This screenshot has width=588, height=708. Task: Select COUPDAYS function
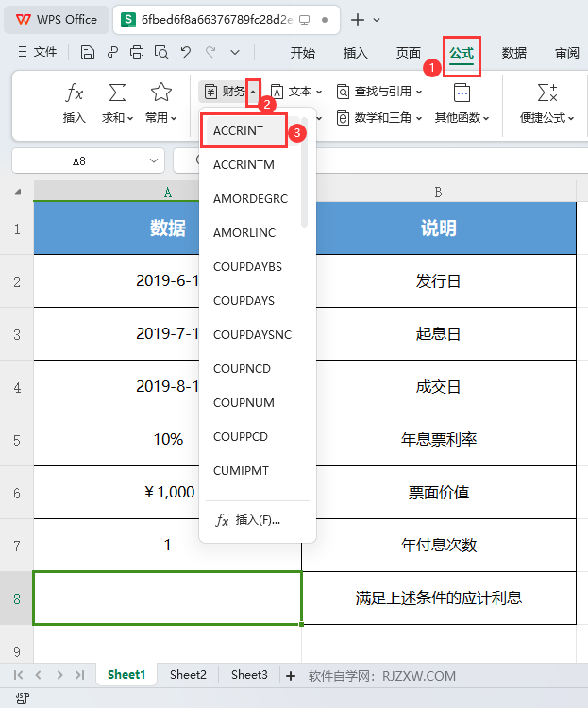pyautogui.click(x=244, y=301)
